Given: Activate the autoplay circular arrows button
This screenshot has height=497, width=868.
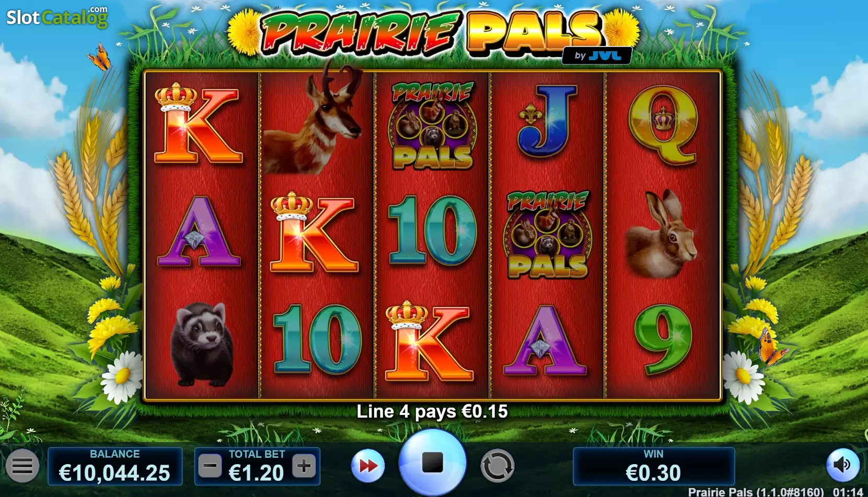Looking at the screenshot, I should pyautogui.click(x=497, y=466).
